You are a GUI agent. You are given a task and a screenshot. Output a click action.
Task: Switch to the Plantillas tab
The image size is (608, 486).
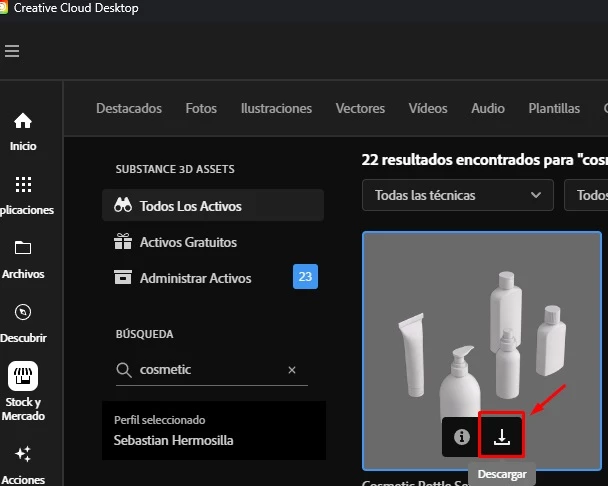point(554,108)
